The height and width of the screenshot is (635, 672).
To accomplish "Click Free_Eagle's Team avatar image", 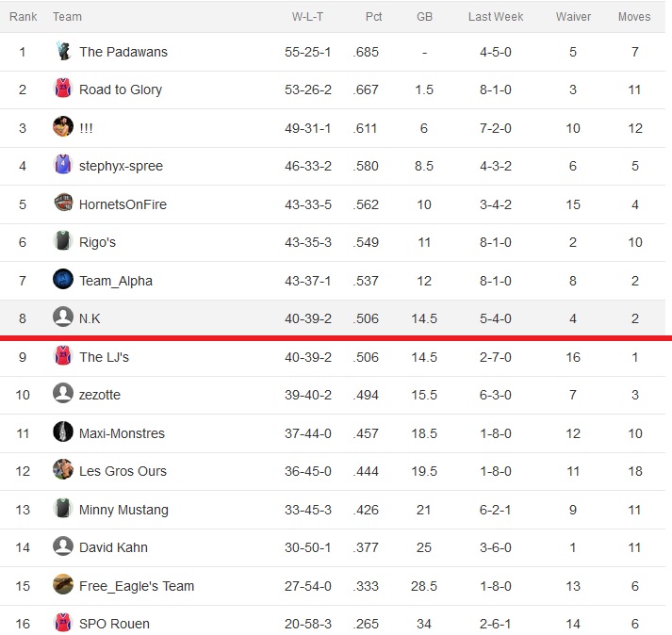I will (x=63, y=585).
